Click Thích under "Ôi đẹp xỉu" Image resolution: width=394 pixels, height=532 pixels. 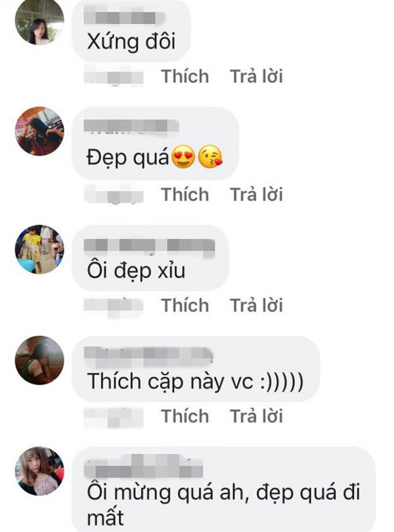(x=185, y=305)
